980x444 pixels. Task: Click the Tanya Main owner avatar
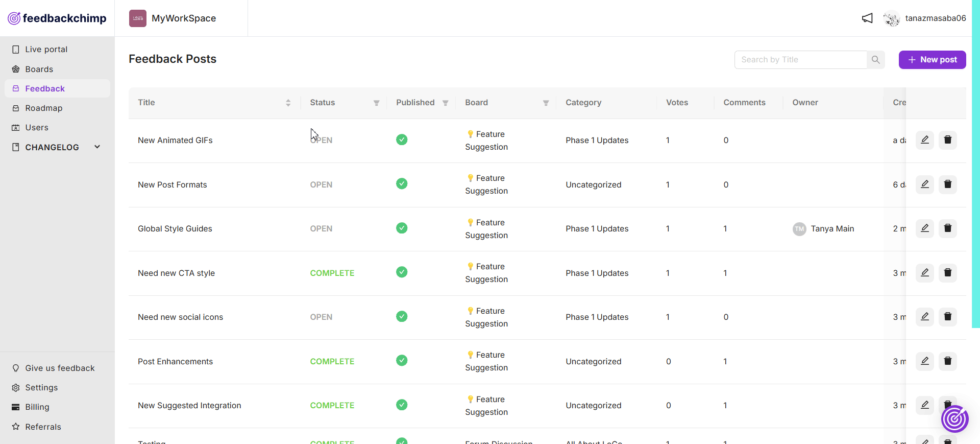pyautogui.click(x=799, y=229)
